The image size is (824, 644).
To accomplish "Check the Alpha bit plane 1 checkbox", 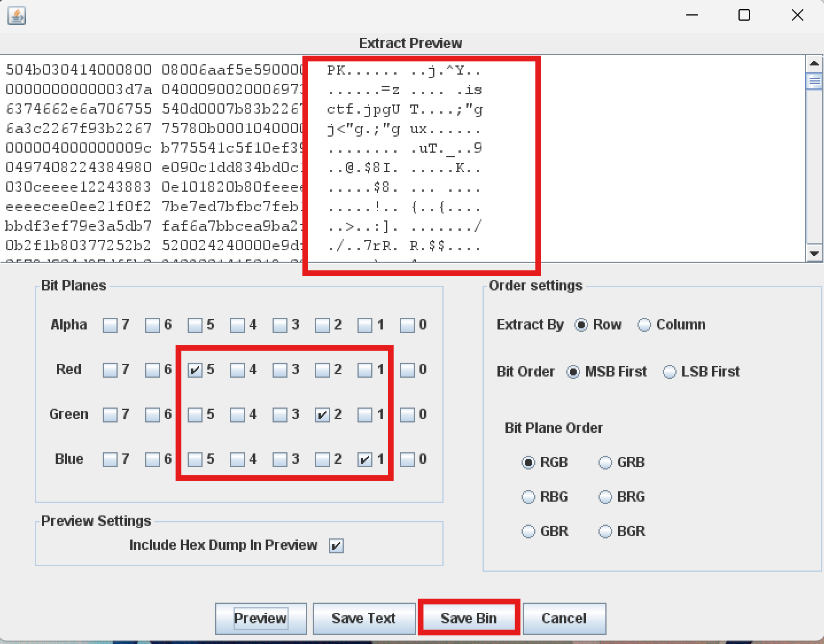I will (364, 325).
